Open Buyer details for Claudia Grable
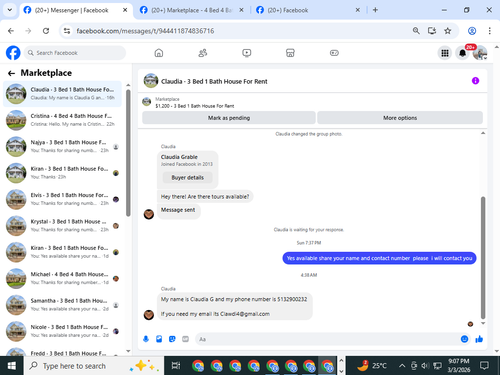The height and width of the screenshot is (375, 500). tap(187, 177)
